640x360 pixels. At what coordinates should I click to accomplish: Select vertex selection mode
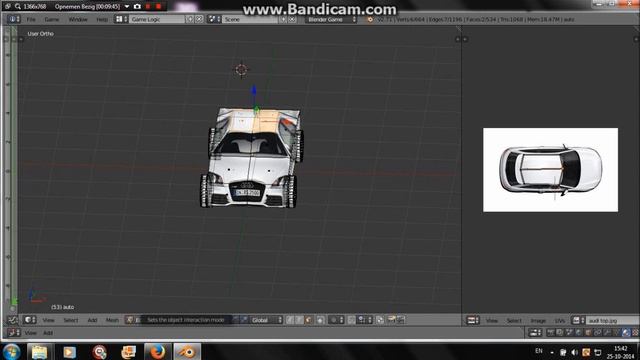click(x=290, y=320)
